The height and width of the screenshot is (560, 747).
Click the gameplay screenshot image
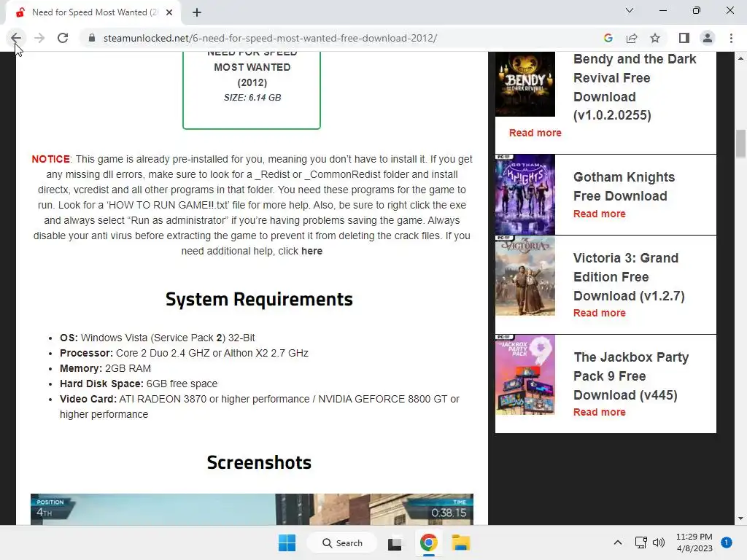(x=252, y=509)
